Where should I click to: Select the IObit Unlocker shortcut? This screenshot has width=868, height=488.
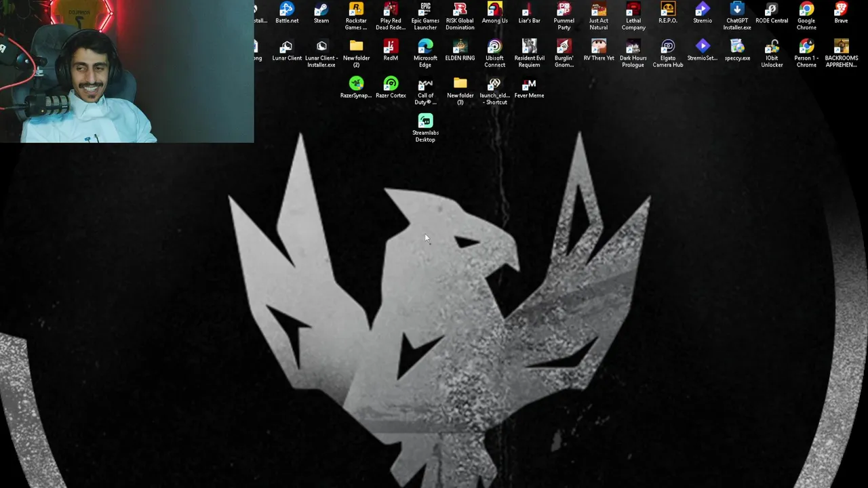click(x=772, y=54)
